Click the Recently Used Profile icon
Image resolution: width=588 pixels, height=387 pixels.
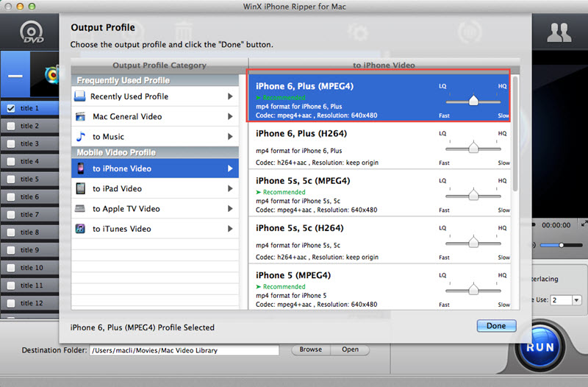coord(79,96)
